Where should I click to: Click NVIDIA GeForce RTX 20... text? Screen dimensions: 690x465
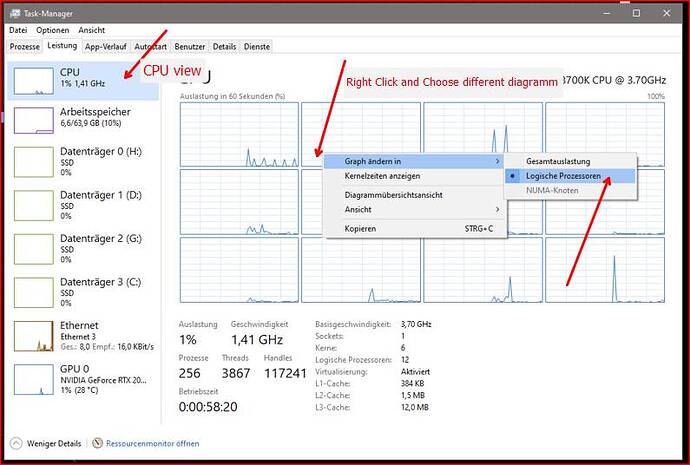[x=103, y=380]
